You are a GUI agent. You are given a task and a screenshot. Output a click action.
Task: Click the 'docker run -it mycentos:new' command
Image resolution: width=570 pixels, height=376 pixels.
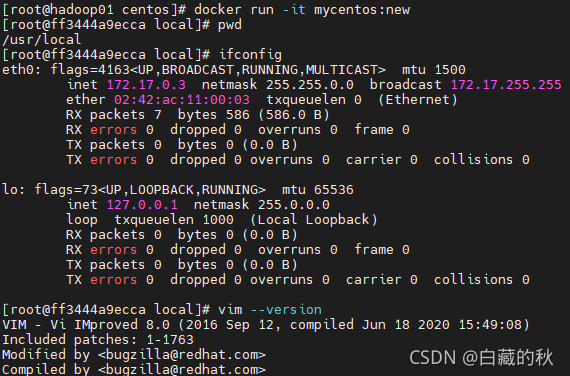pos(302,10)
